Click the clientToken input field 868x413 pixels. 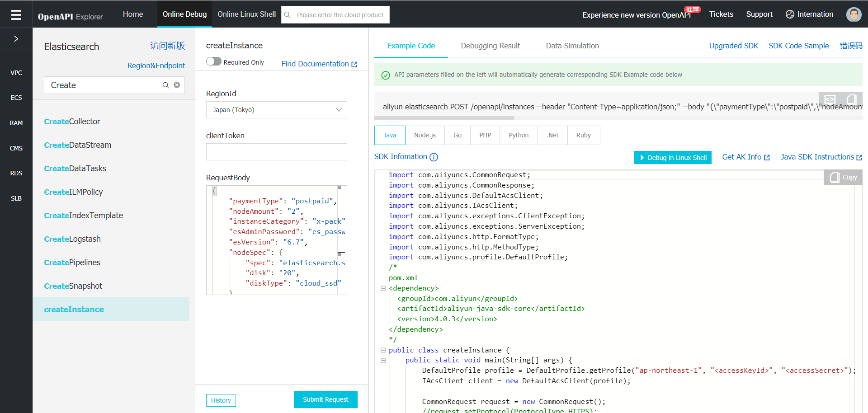pyautogui.click(x=277, y=152)
